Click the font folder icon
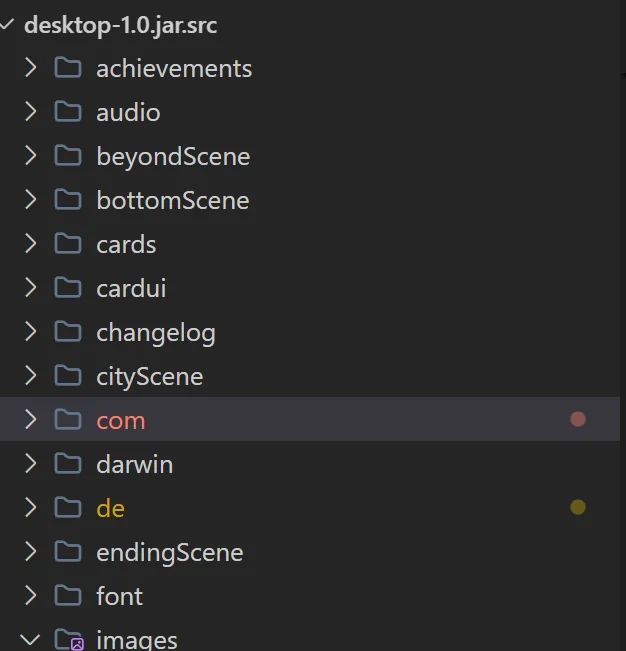 (68, 596)
